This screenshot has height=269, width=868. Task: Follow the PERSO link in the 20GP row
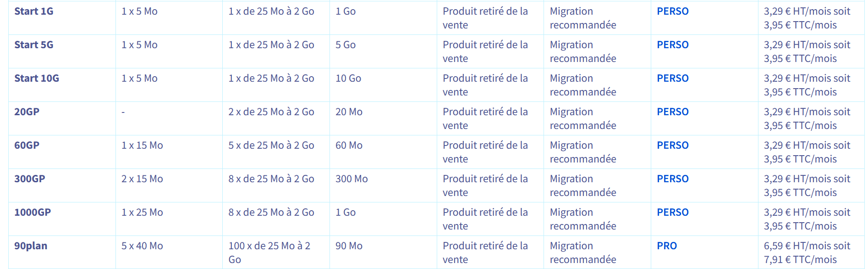tap(672, 112)
